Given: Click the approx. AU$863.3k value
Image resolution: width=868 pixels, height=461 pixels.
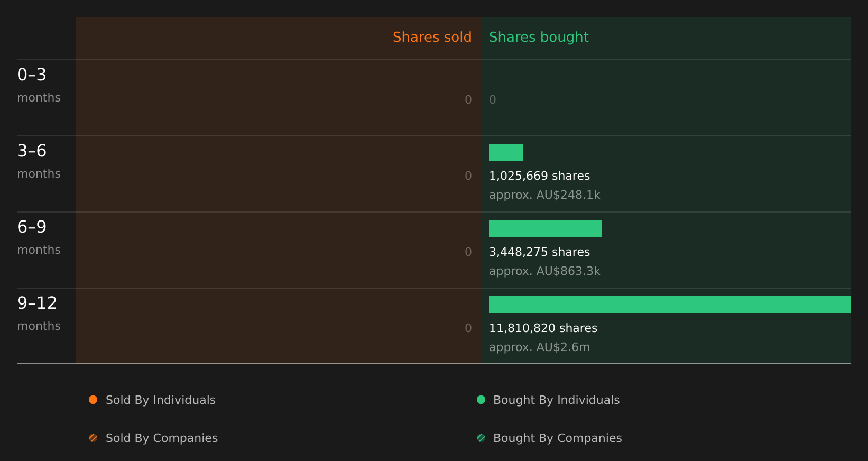Looking at the screenshot, I should (x=544, y=271).
